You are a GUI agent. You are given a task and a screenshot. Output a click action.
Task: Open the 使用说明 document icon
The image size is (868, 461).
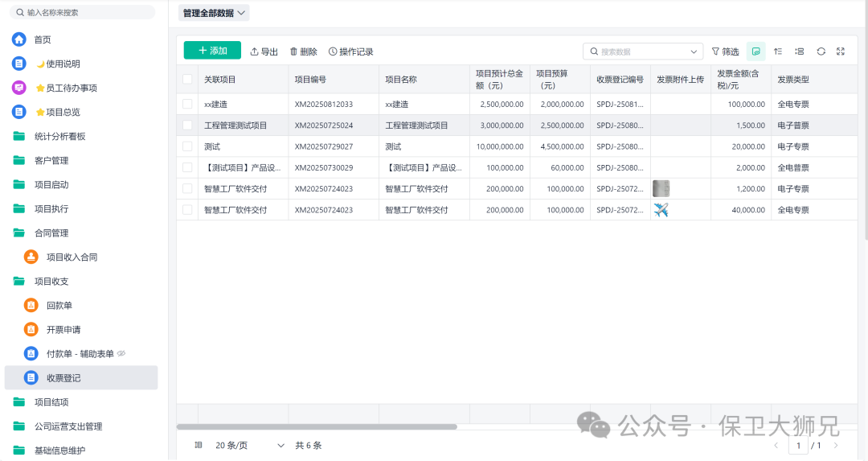click(18, 64)
